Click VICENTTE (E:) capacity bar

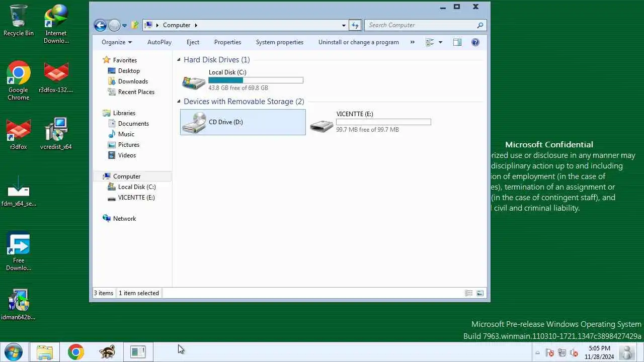[x=383, y=122]
